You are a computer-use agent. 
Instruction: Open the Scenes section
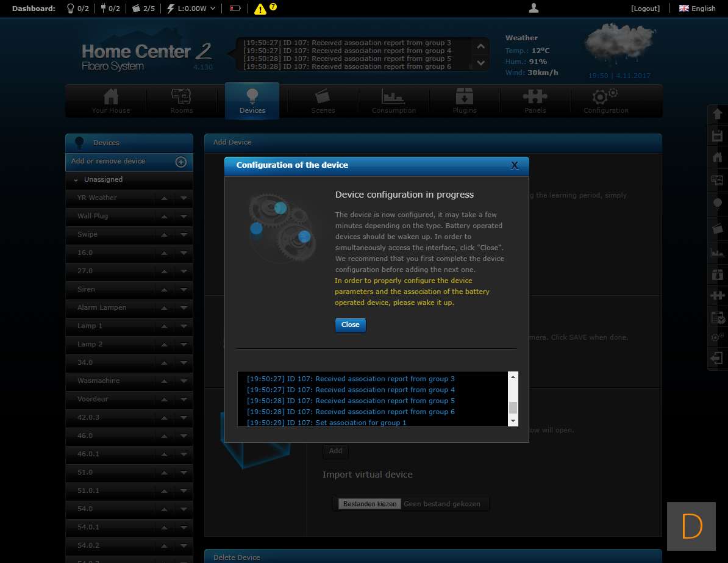(323, 101)
